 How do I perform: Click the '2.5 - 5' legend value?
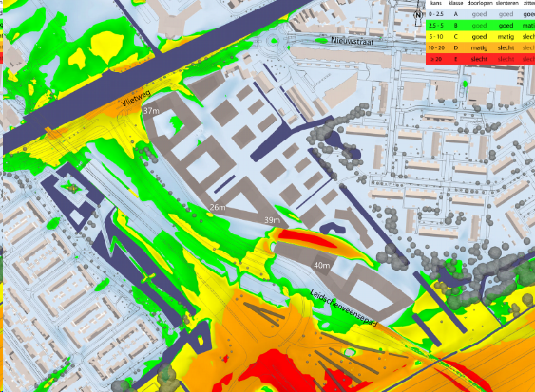point(436,26)
